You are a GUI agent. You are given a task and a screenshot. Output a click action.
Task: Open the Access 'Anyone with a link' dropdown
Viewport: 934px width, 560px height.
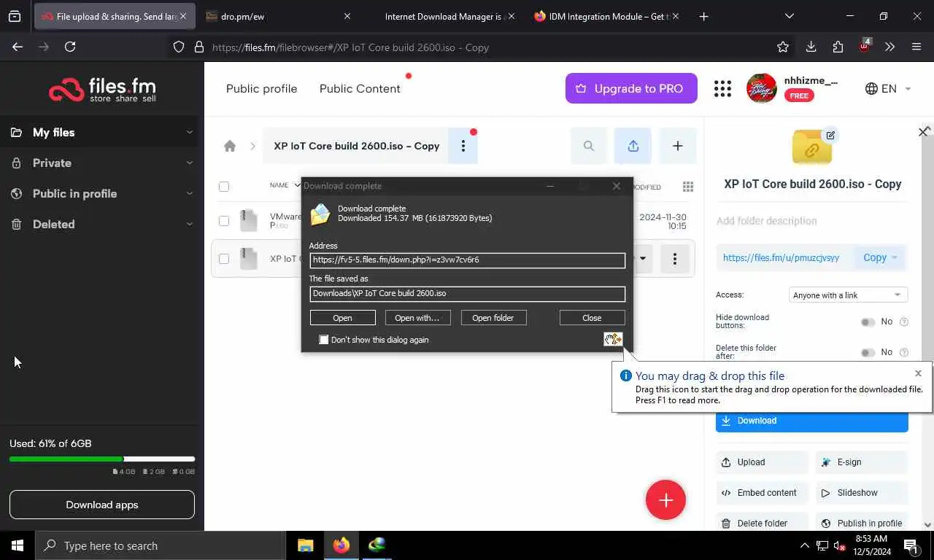849,295
